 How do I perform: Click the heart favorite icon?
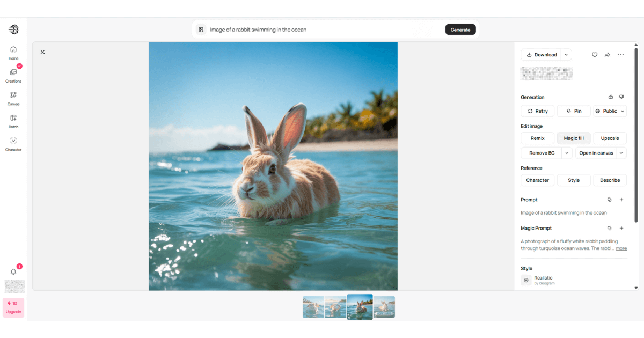(x=595, y=55)
